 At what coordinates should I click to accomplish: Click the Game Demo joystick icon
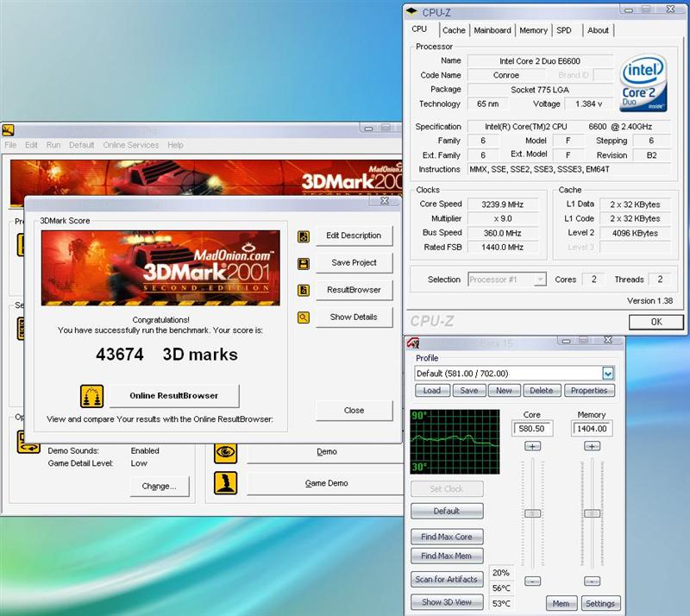[226, 483]
